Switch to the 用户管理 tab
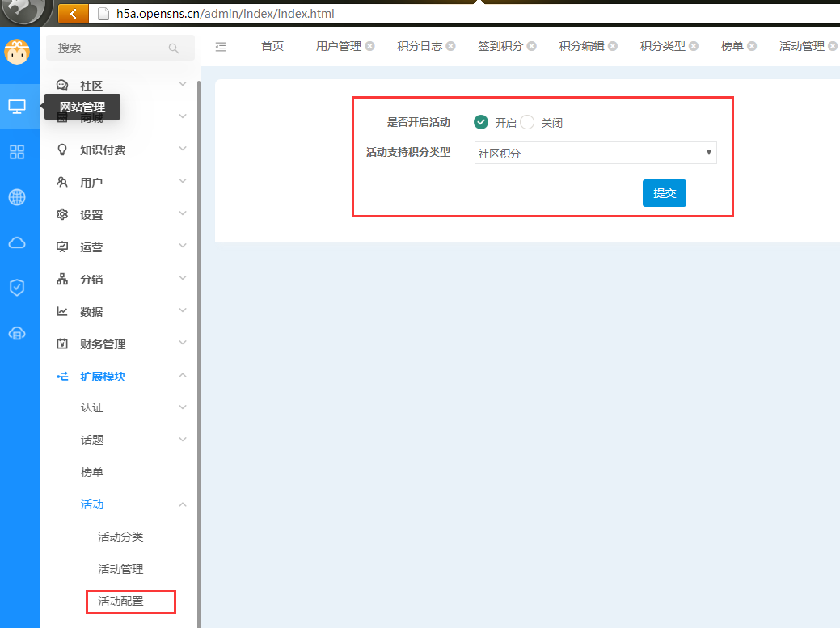Image resolution: width=840 pixels, height=628 pixels. click(x=339, y=46)
